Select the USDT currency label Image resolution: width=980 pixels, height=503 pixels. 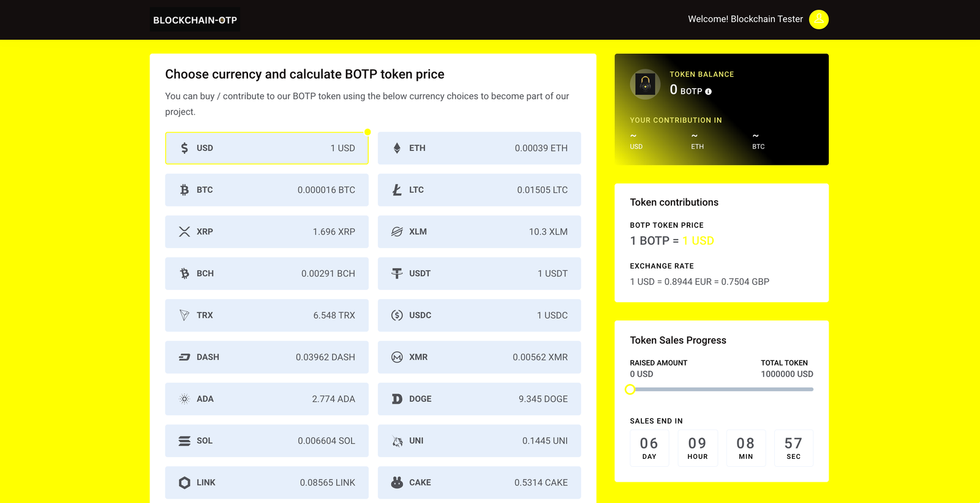[420, 273]
